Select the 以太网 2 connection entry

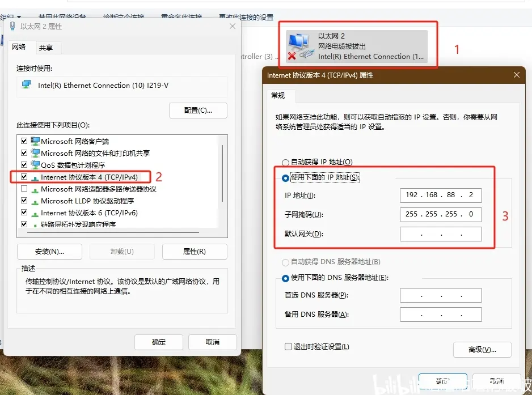357,47
